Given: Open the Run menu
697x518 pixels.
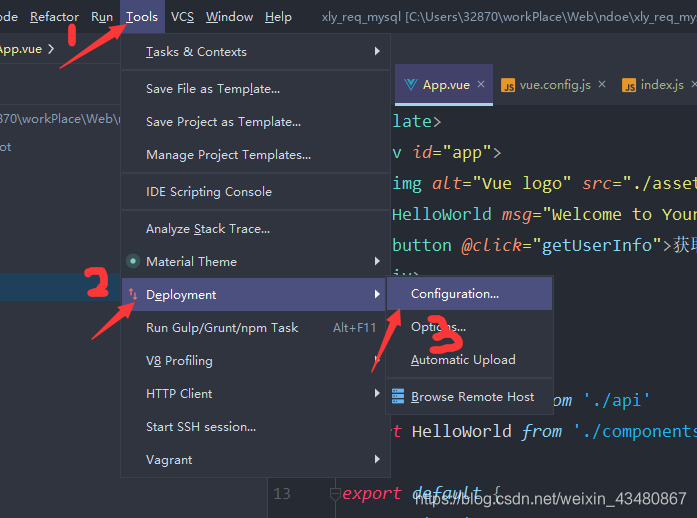Looking at the screenshot, I should click(x=102, y=17).
